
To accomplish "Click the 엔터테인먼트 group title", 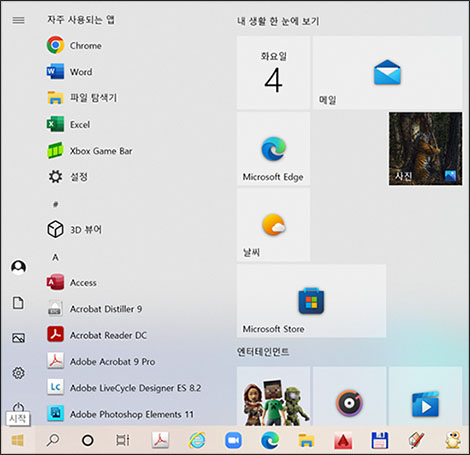I will (263, 352).
